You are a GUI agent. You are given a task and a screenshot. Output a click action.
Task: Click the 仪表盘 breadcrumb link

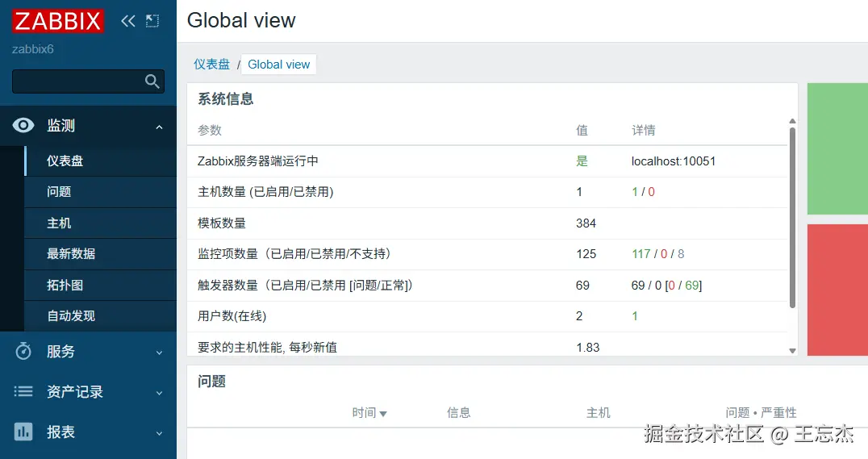(211, 65)
